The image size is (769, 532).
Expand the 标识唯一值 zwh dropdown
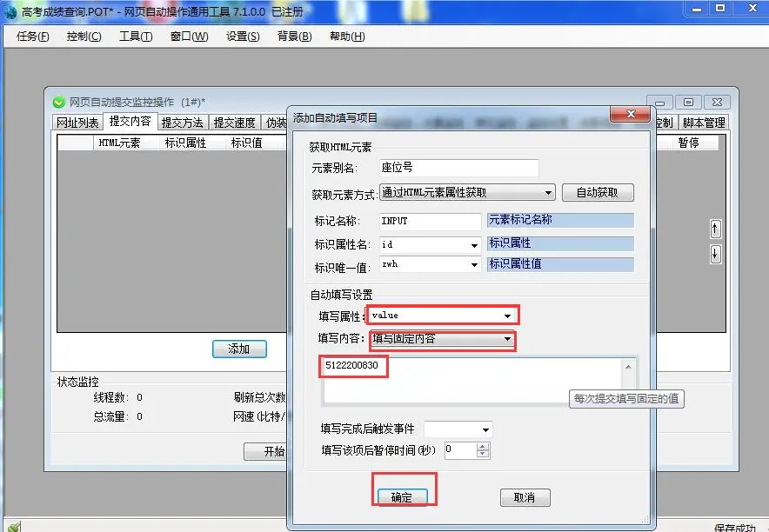(474, 265)
